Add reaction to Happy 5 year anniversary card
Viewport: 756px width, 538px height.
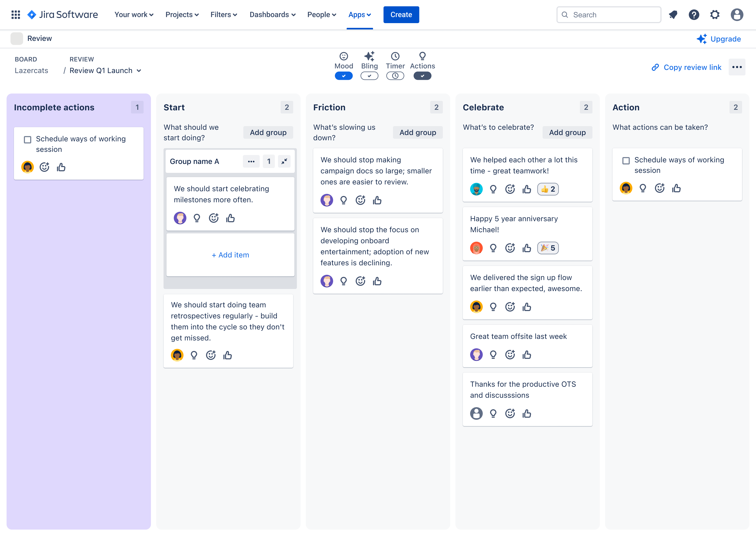tap(510, 248)
